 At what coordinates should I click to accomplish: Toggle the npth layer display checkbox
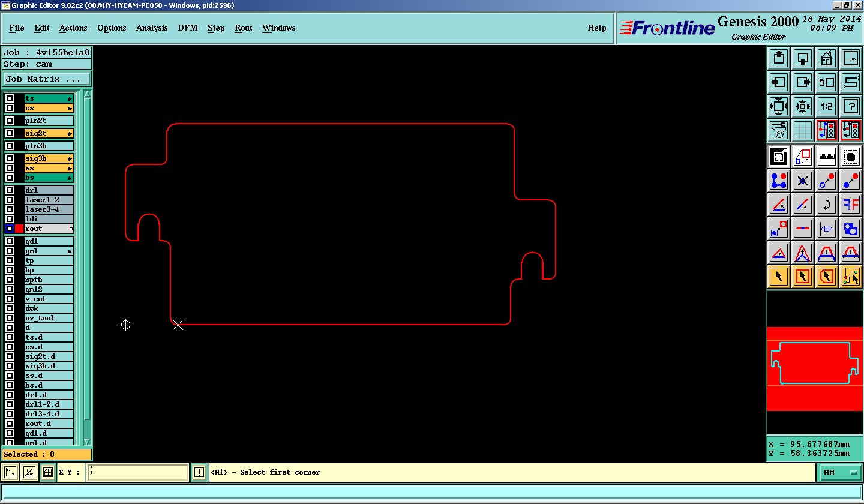coord(10,280)
